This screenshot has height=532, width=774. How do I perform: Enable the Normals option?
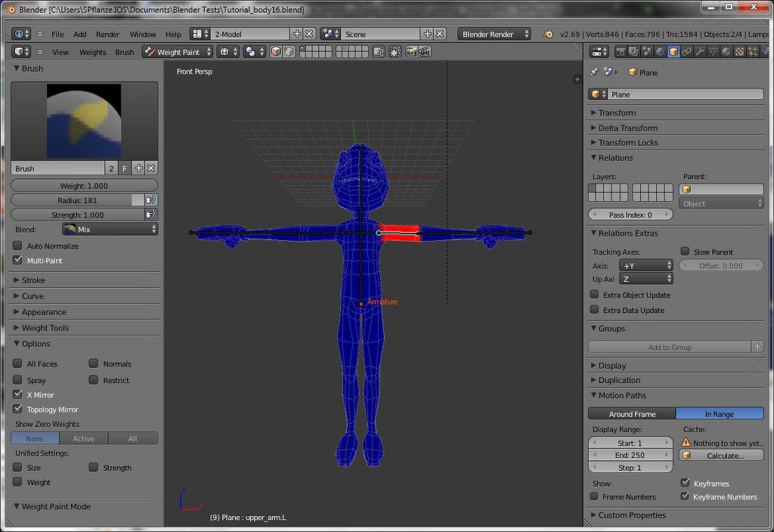tap(93, 363)
